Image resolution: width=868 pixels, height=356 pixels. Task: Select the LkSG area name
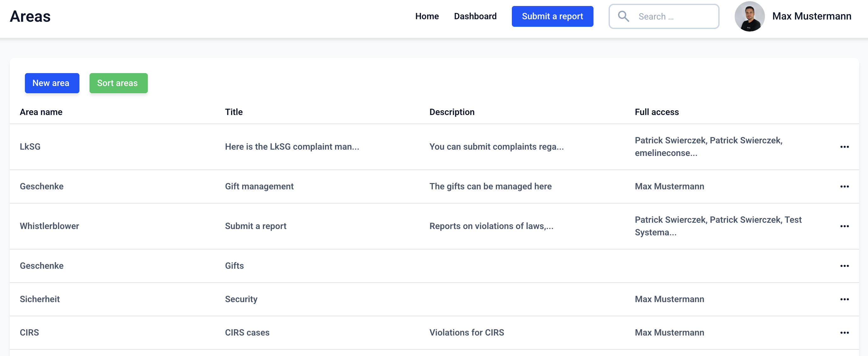pyautogui.click(x=30, y=147)
